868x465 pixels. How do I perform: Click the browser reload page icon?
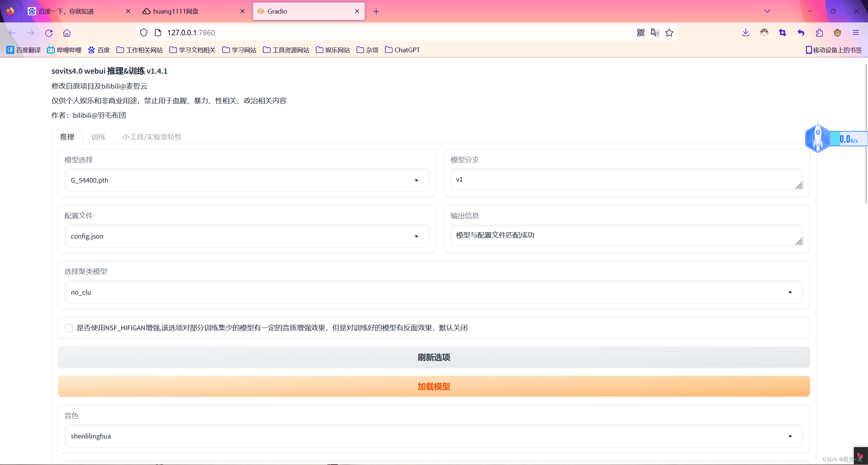tap(49, 33)
